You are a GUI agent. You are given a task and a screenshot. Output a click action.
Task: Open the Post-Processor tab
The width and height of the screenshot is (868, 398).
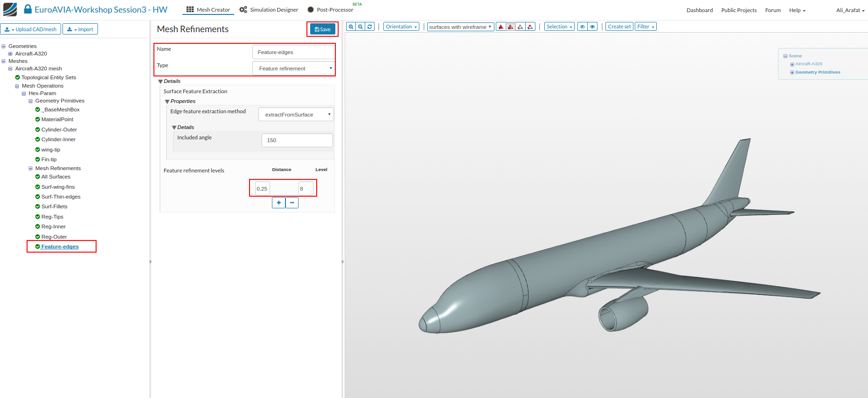330,10
